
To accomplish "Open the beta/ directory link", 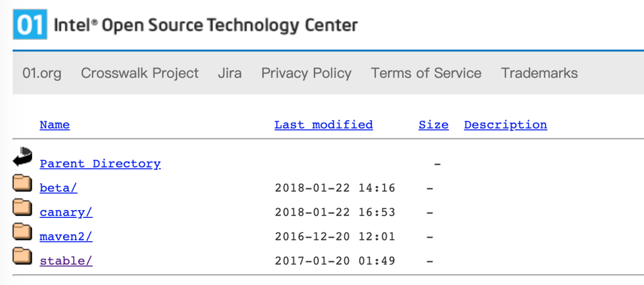I will click(x=59, y=188).
